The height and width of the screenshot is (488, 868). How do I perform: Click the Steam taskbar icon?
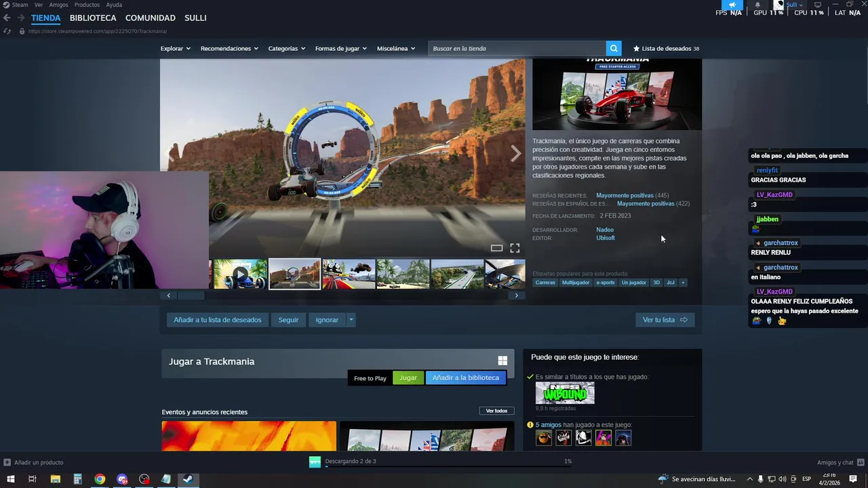[188, 479]
